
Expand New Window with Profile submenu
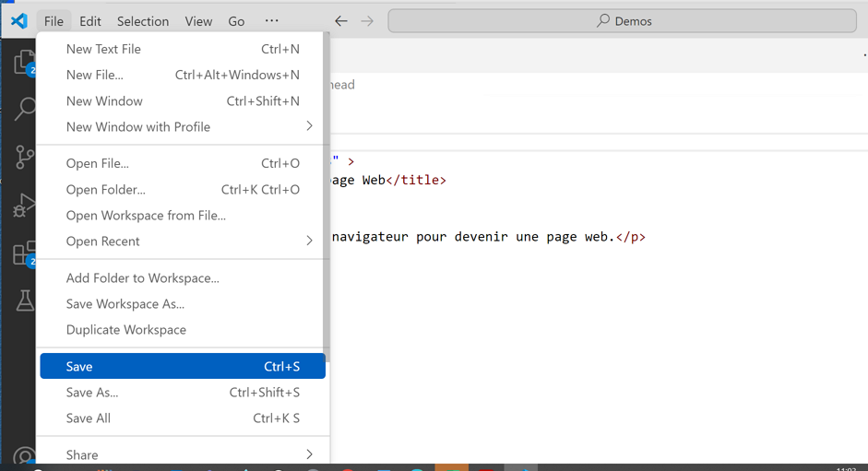point(183,127)
